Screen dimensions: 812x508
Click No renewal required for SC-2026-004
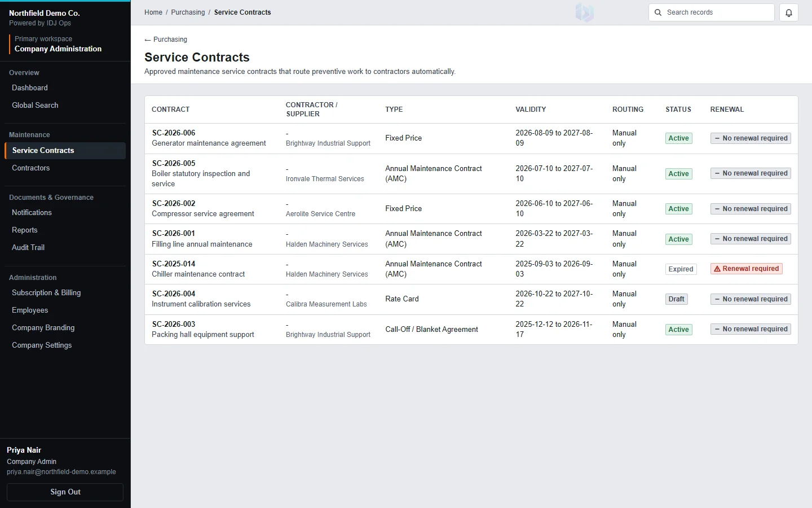[751, 299]
